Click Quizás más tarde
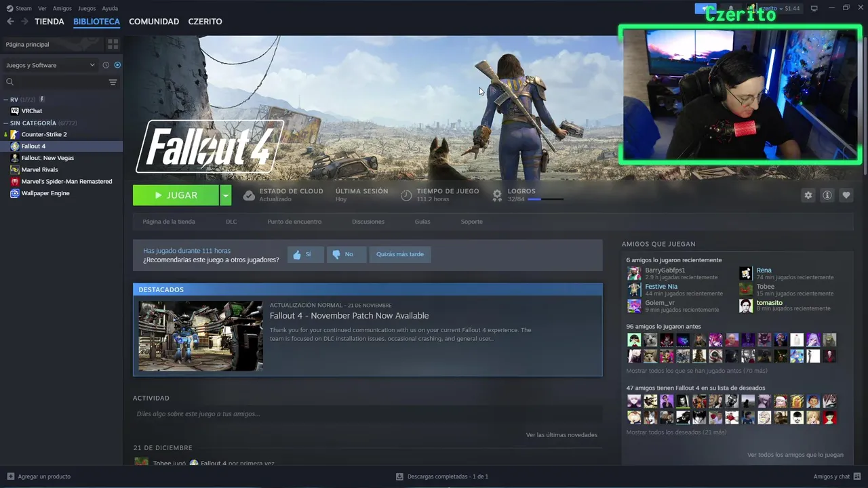 pyautogui.click(x=400, y=254)
